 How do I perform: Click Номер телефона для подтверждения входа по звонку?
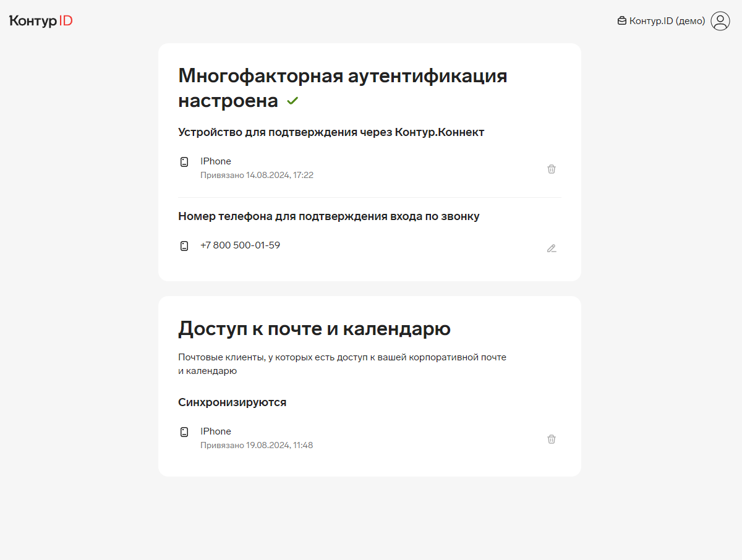click(329, 216)
